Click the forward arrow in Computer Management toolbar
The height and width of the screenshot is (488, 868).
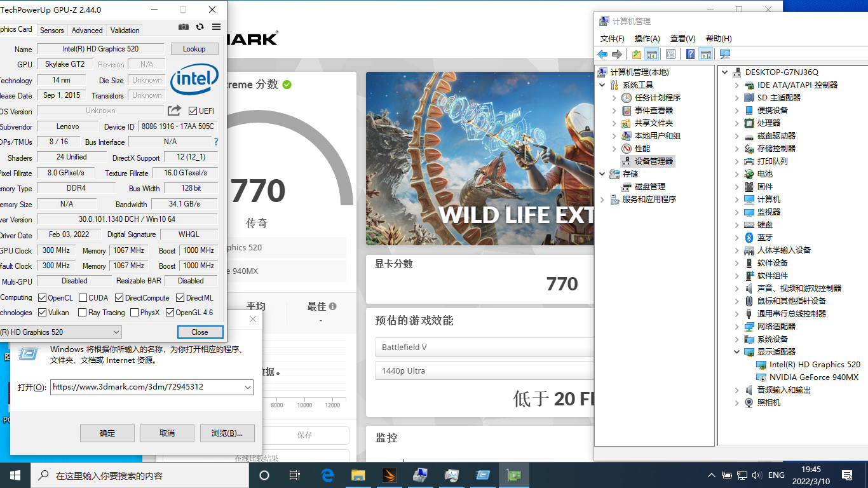(616, 54)
